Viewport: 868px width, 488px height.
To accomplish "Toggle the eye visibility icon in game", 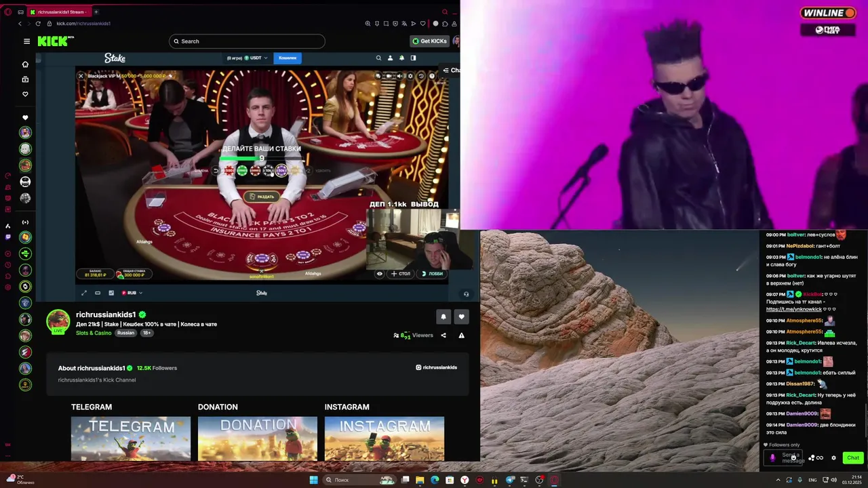I will pyautogui.click(x=380, y=274).
